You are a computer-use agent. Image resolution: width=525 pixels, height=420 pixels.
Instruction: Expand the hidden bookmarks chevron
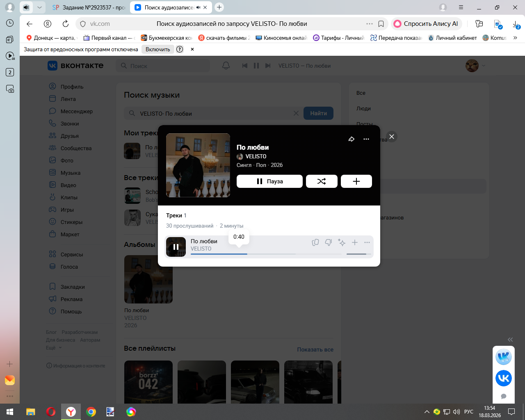coord(515,38)
